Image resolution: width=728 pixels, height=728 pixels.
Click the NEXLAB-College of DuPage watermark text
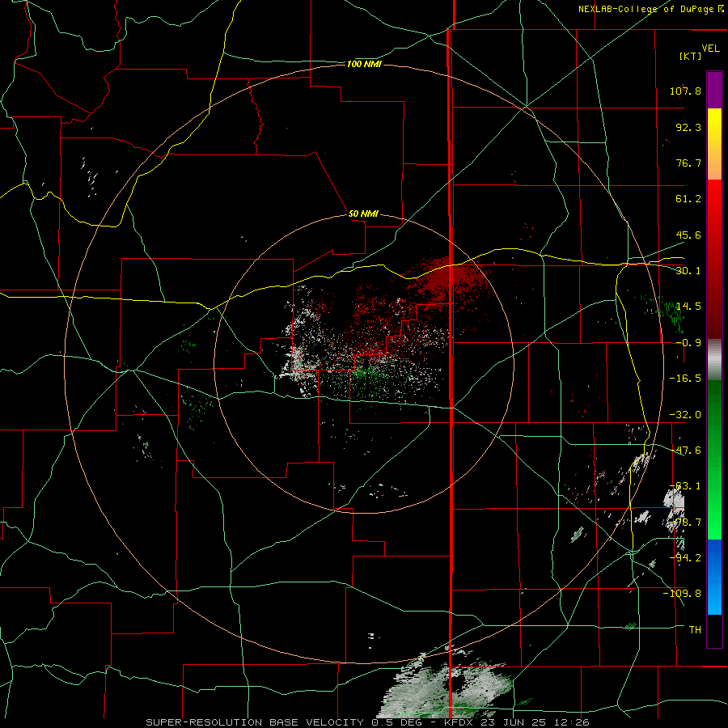pyautogui.click(x=650, y=9)
